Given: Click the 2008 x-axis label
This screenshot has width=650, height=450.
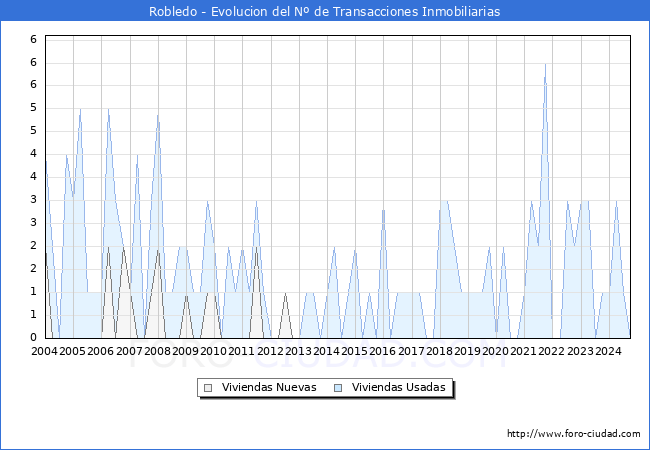Looking at the screenshot, I should tap(158, 351).
